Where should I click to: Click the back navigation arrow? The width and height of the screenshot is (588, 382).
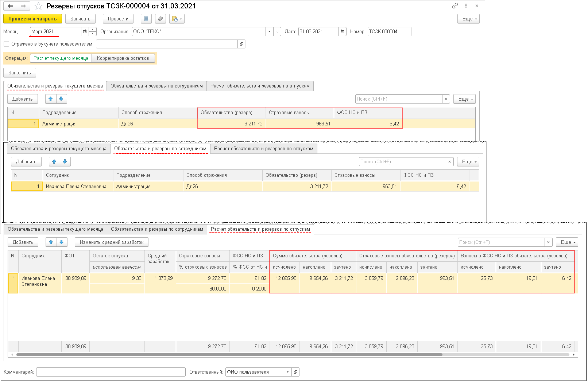tap(10, 6)
